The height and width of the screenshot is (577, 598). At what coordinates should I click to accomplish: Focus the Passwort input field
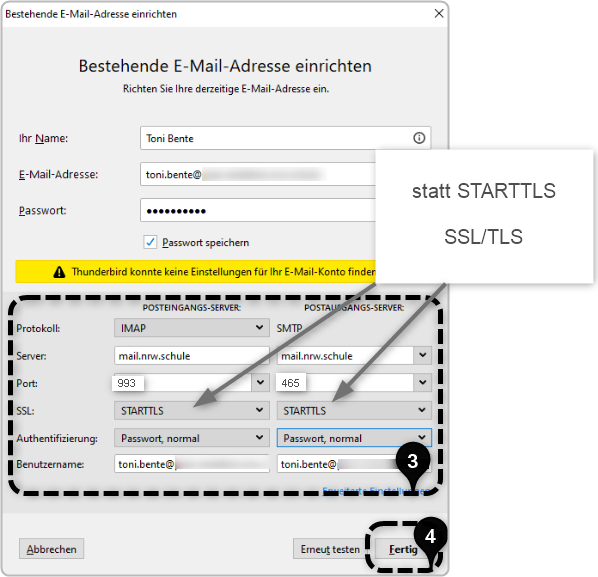point(258,210)
